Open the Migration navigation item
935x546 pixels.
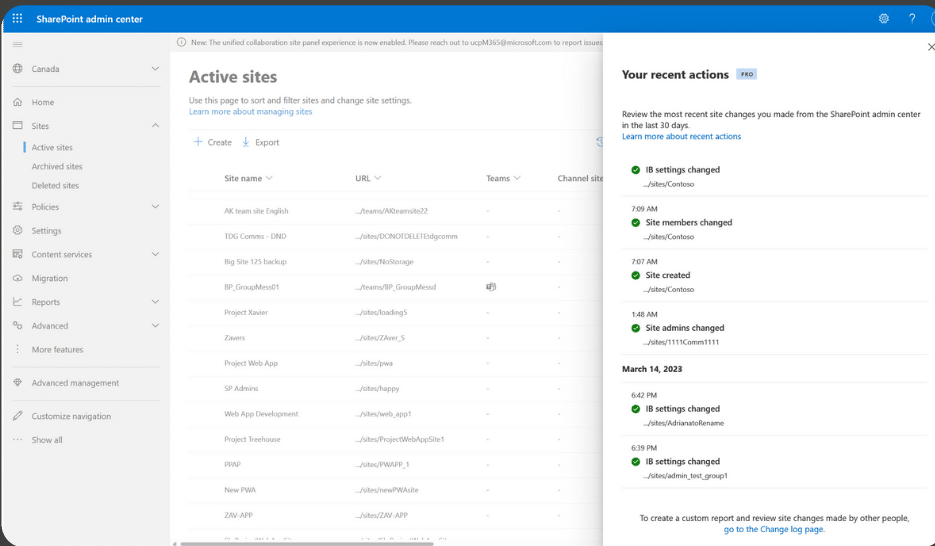coord(49,278)
